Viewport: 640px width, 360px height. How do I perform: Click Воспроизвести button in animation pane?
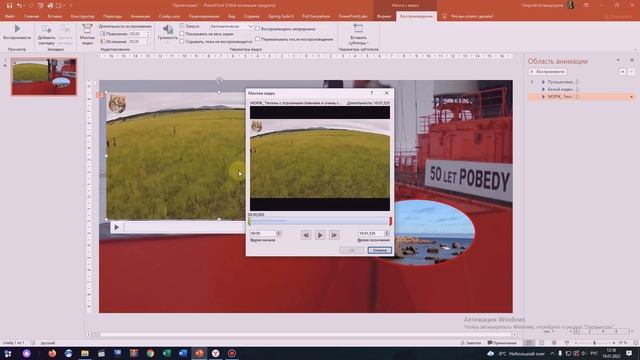tap(547, 72)
